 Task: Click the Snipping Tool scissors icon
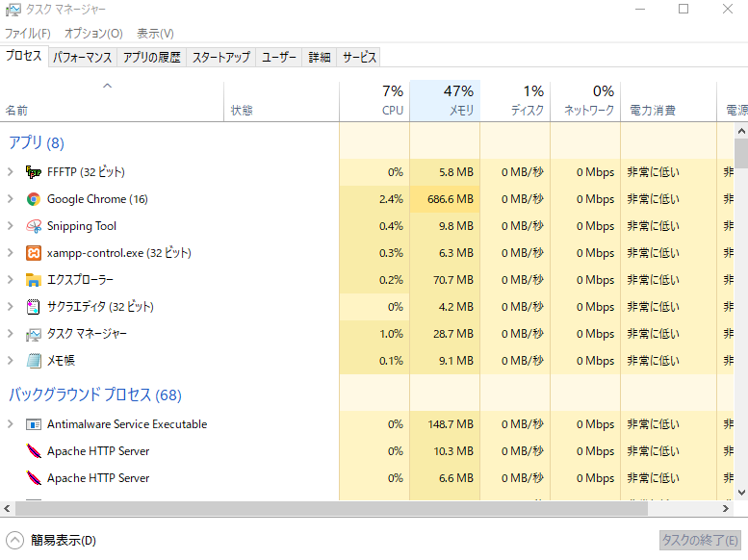34,226
